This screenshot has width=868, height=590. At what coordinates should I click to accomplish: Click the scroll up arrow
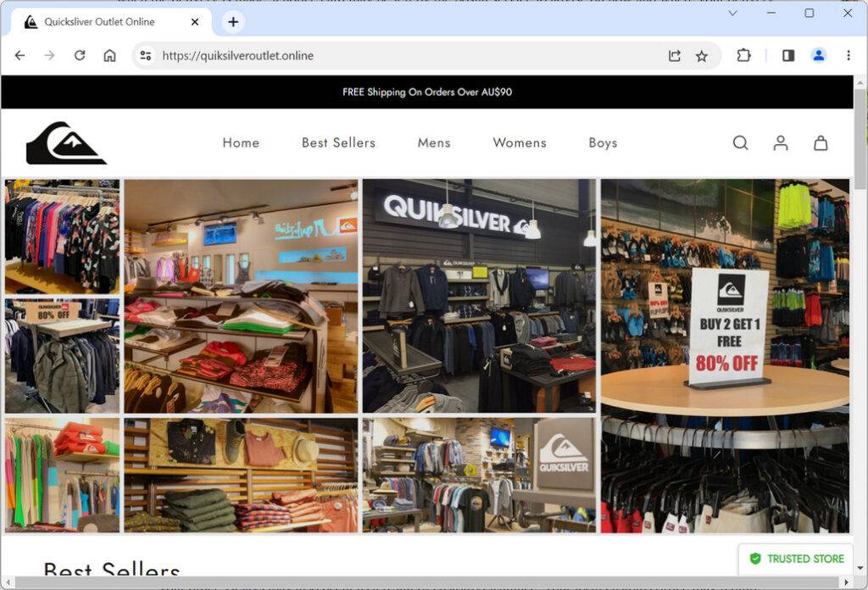(x=860, y=83)
